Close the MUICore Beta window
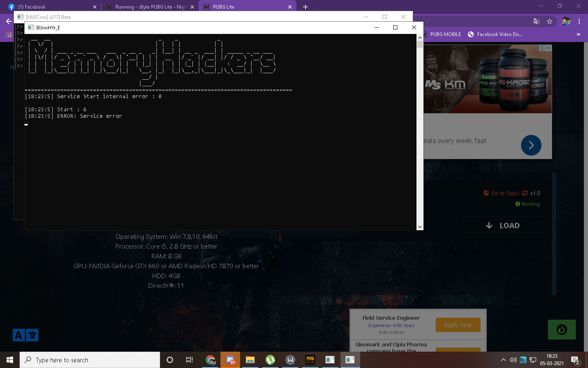588x368 pixels. point(403,17)
